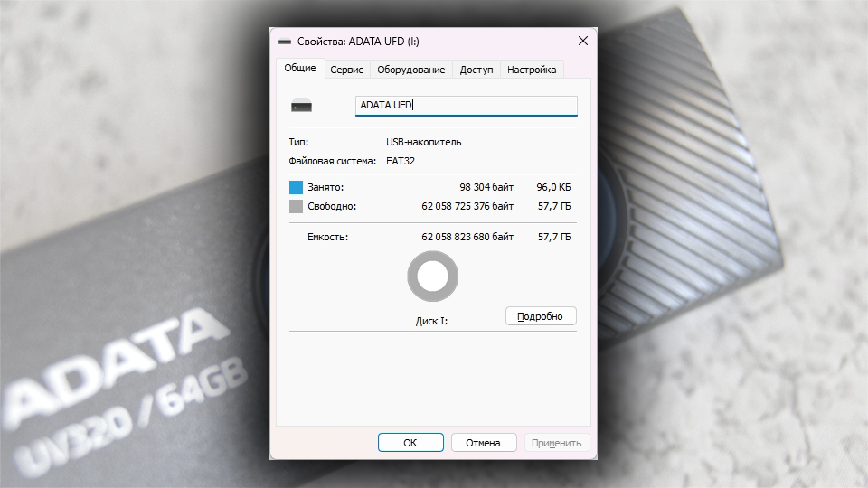
Task: Select the text "USB-накопитель"
Action: (x=423, y=142)
